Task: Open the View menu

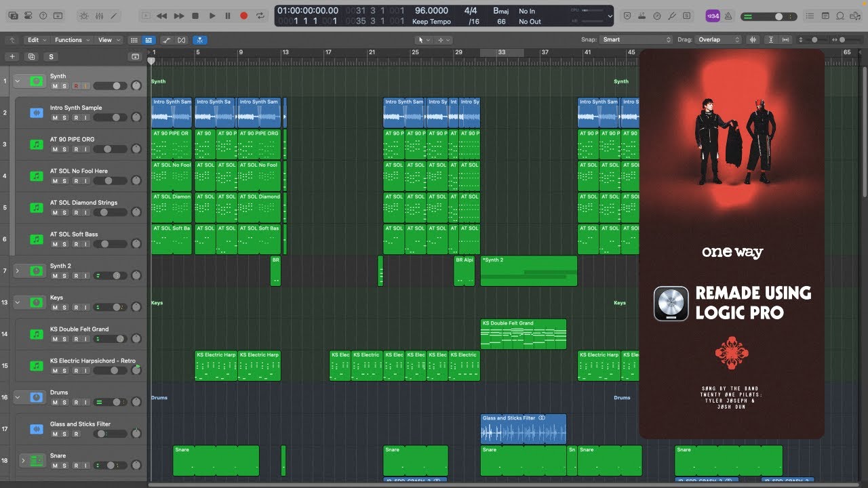Action: coord(108,40)
